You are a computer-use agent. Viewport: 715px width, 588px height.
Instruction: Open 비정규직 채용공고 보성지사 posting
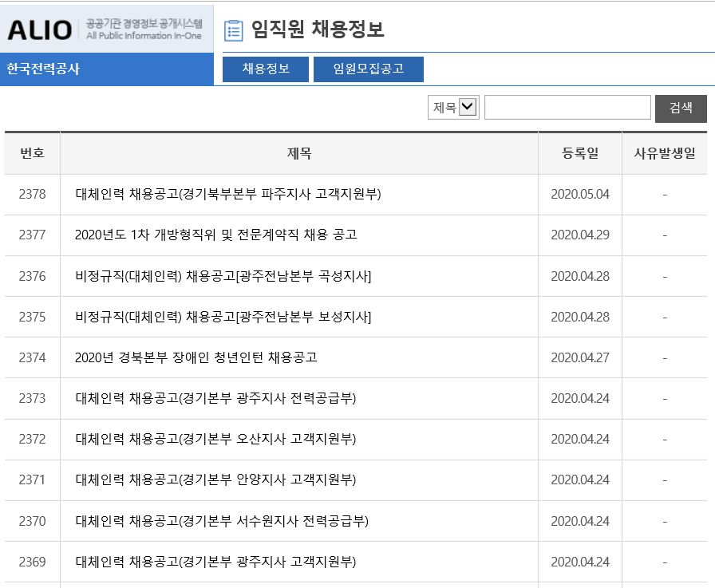click(x=223, y=317)
